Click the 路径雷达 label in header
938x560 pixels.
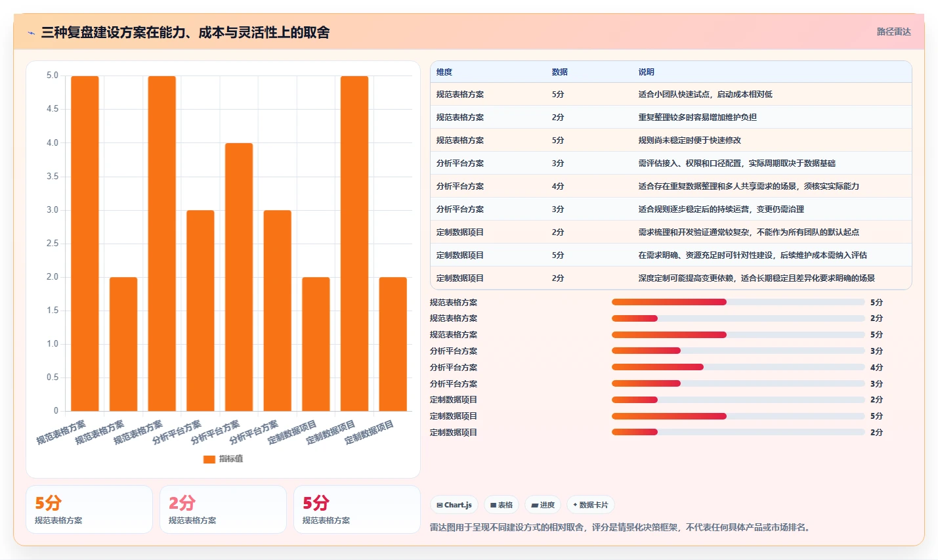click(894, 32)
